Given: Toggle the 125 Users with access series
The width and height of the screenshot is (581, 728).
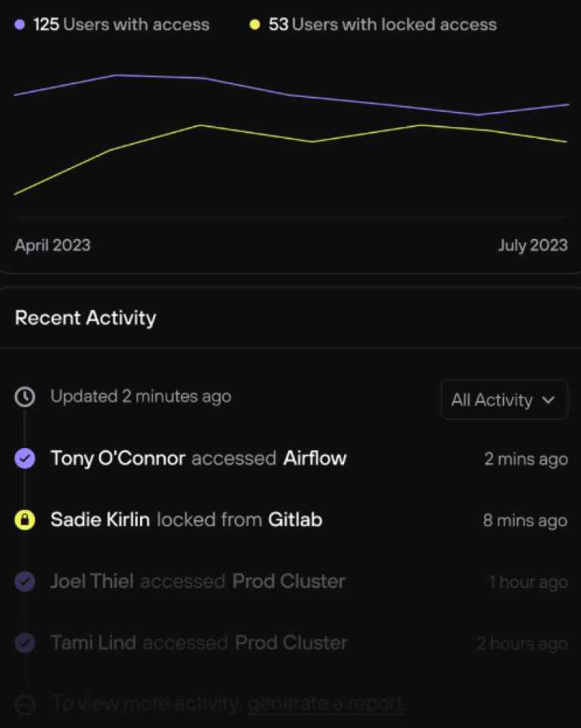Looking at the screenshot, I should tap(121, 25).
